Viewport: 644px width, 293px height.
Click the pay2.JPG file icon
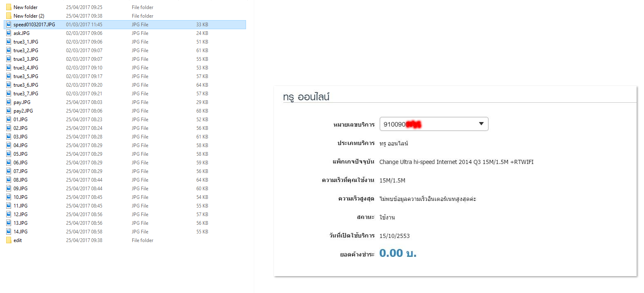tap(9, 111)
